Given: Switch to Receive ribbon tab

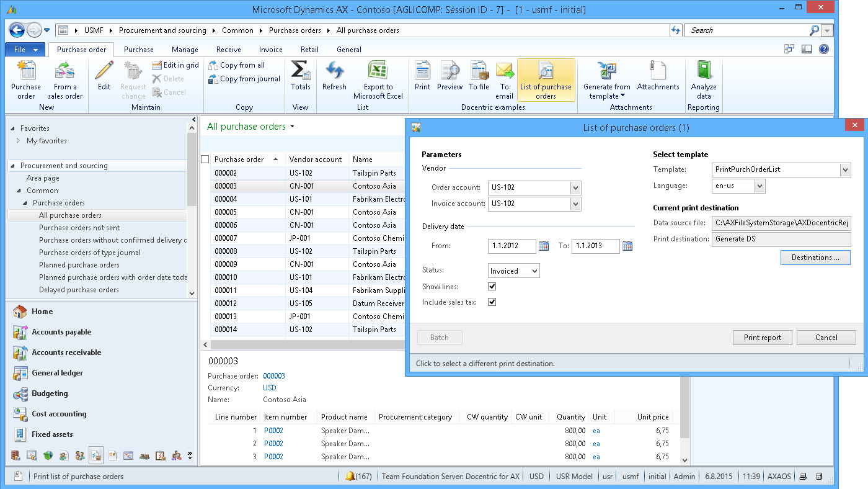Looking at the screenshot, I should point(228,50).
